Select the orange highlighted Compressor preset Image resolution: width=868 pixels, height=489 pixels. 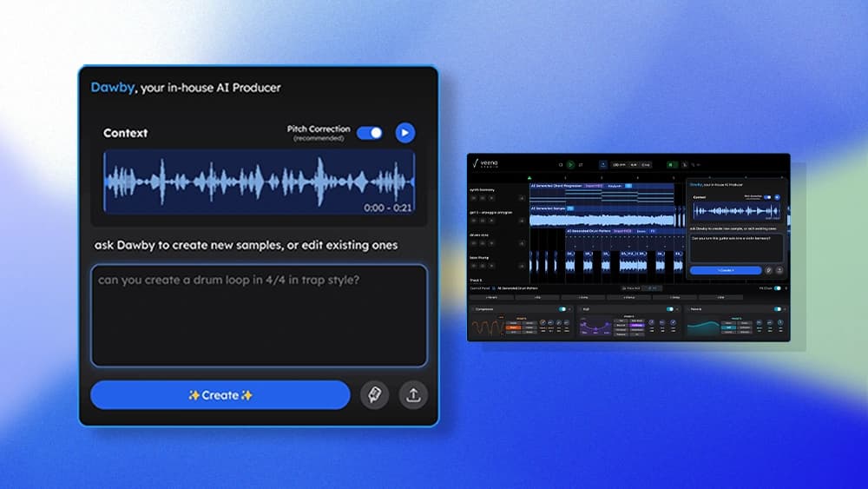point(513,327)
